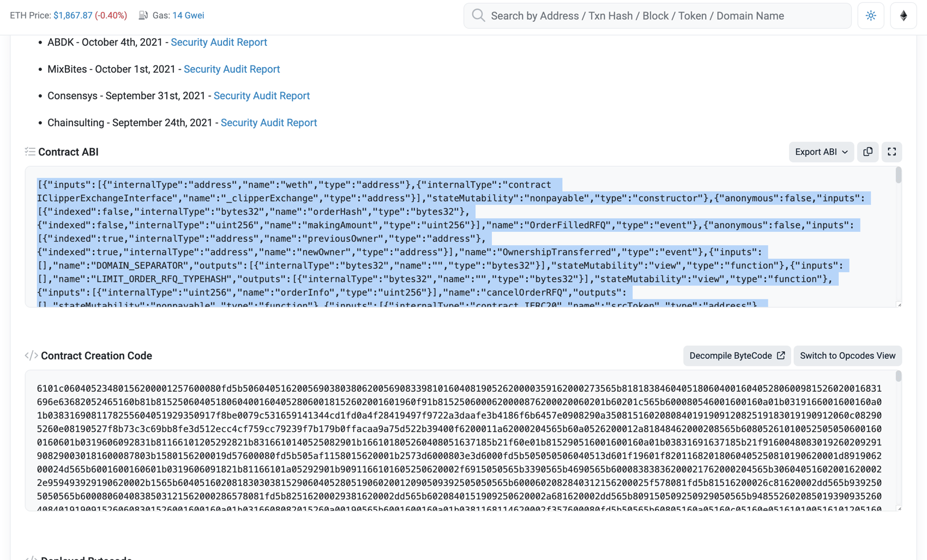Open the Chainsulting Security Audit Report link
The height and width of the screenshot is (560, 927).
click(269, 122)
